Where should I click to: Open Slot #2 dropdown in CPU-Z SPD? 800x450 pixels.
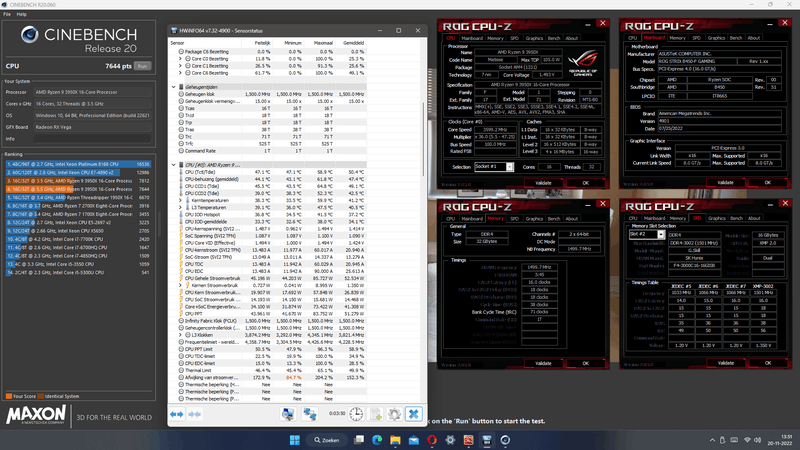click(661, 234)
